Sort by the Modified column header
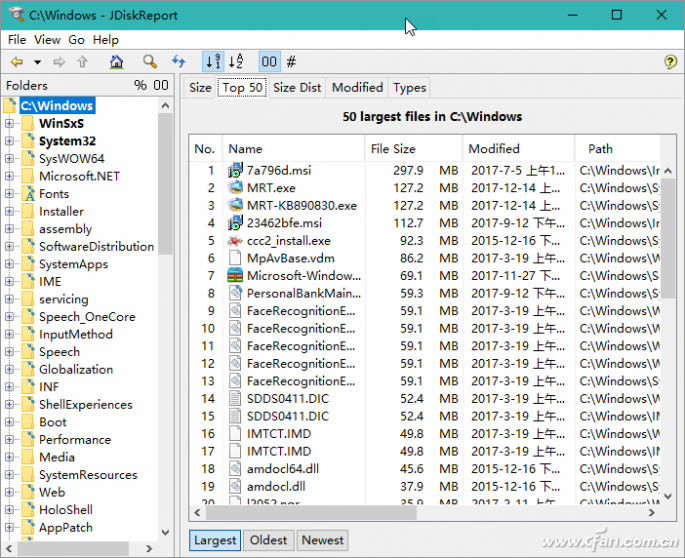 (519, 149)
